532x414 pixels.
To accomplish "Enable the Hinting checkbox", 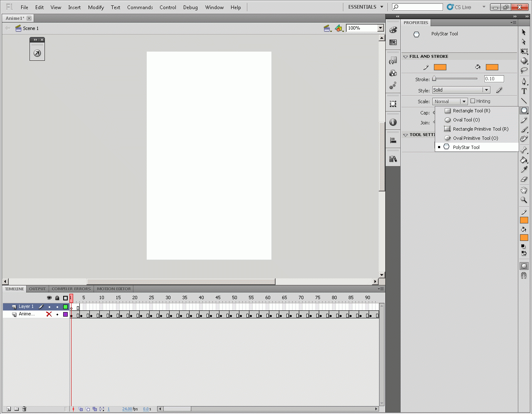I will tap(473, 101).
